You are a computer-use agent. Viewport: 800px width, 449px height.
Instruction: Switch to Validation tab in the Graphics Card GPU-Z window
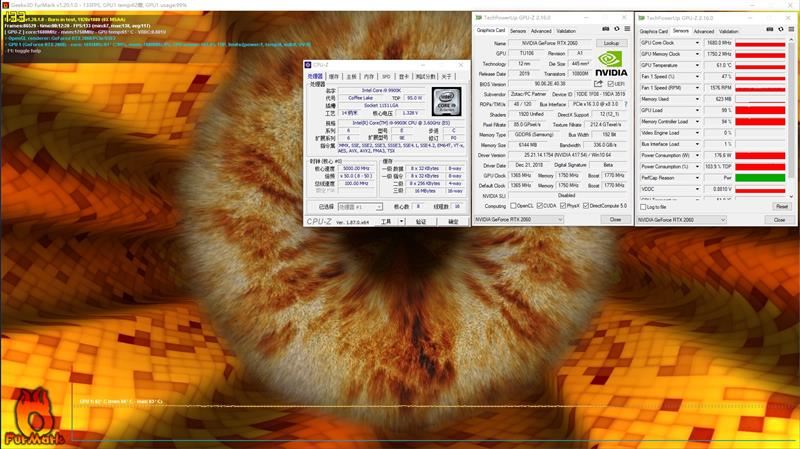coord(566,31)
